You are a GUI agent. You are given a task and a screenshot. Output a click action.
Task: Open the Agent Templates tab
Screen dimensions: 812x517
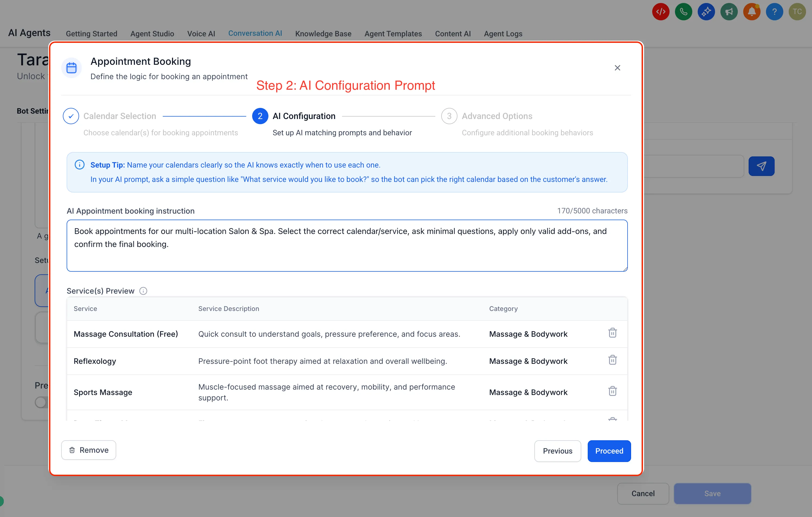click(393, 34)
